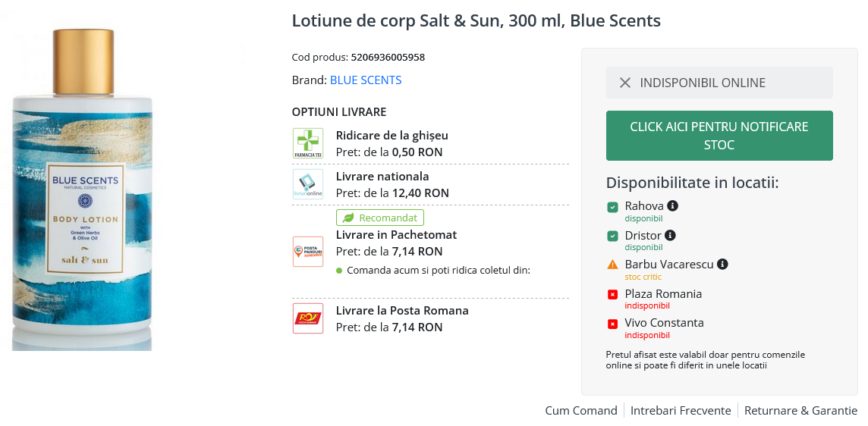The image size is (868, 426).
Task: Click the green checkmark box for Dristor
Action: coord(612,236)
